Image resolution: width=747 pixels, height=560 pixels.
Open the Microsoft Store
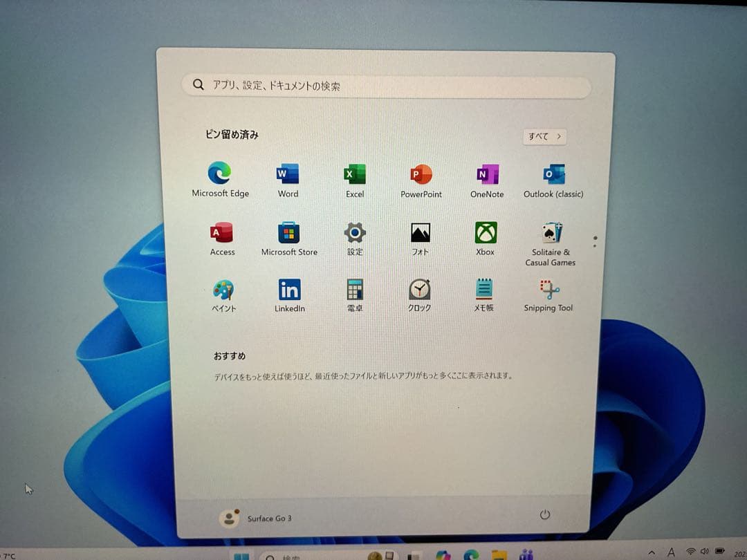[288, 233]
